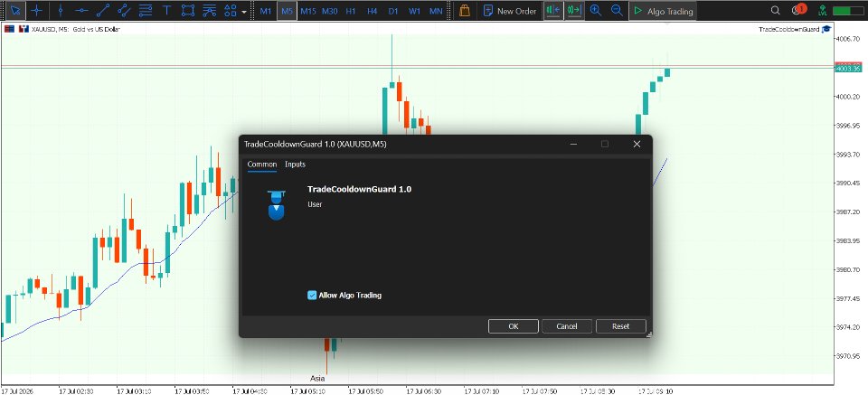Zoom out of the chart
The image size is (868, 395).
[616, 11]
